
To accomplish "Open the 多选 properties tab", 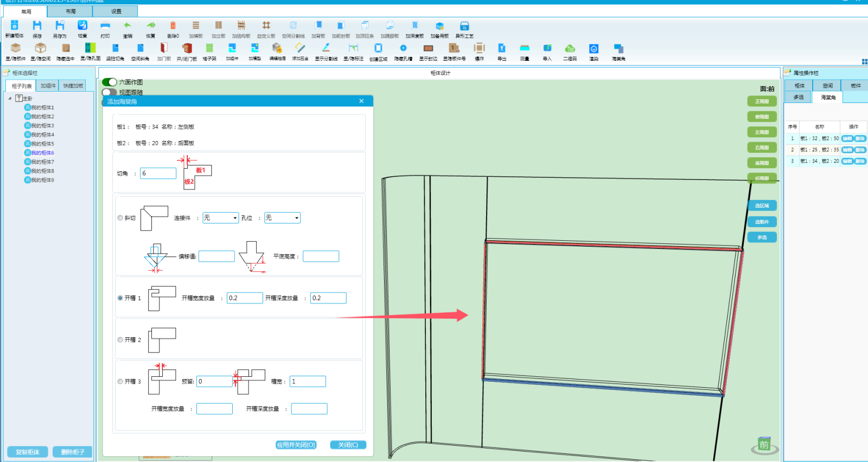I will pyautogui.click(x=799, y=97).
